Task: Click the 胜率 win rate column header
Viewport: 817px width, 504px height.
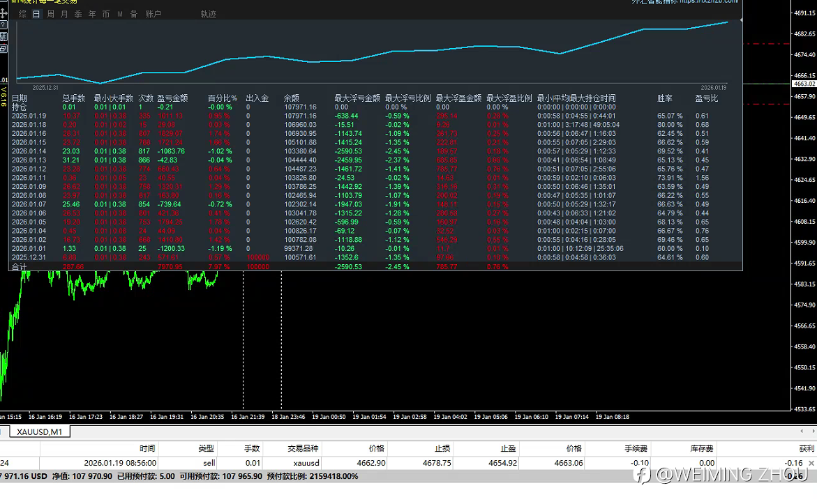Action: [665, 98]
